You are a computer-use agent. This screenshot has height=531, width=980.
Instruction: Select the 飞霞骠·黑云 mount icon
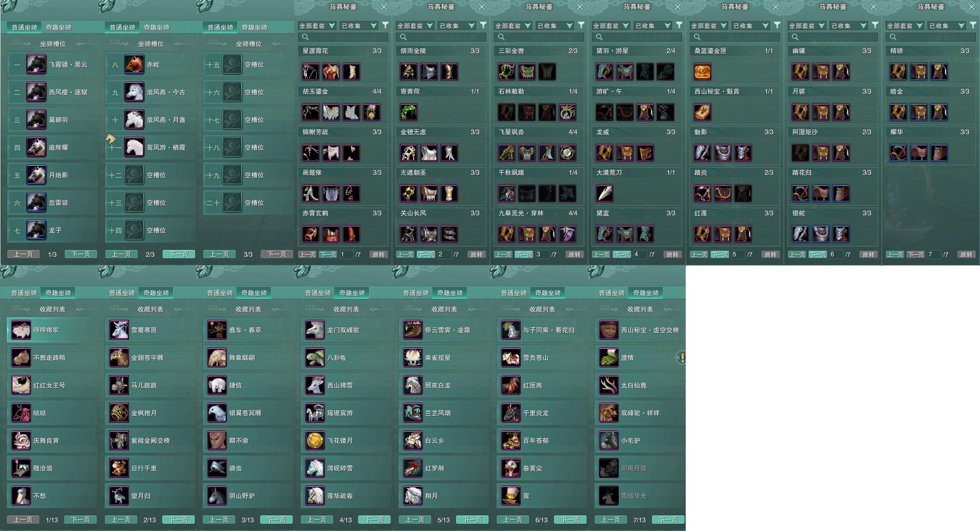coord(36,64)
